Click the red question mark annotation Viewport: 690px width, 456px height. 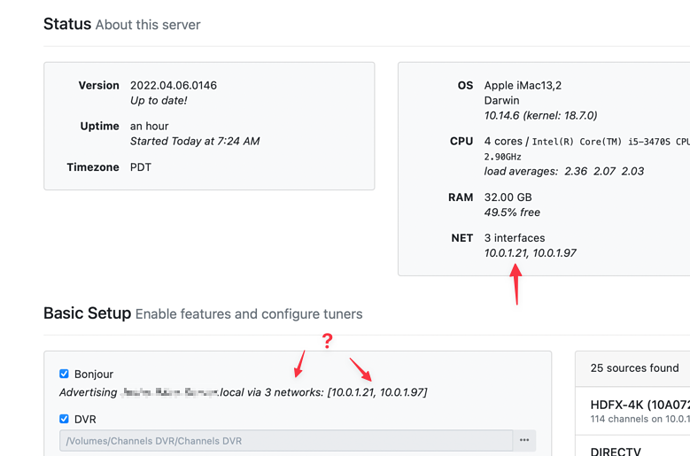(327, 342)
